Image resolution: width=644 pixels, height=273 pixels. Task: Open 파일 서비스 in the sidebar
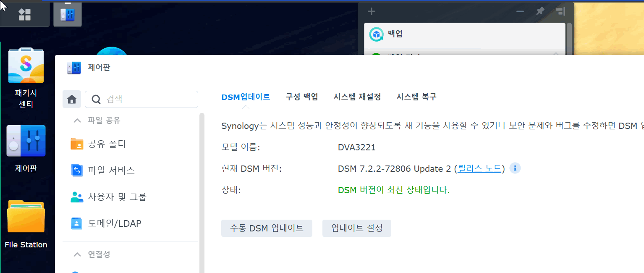[x=103, y=171]
